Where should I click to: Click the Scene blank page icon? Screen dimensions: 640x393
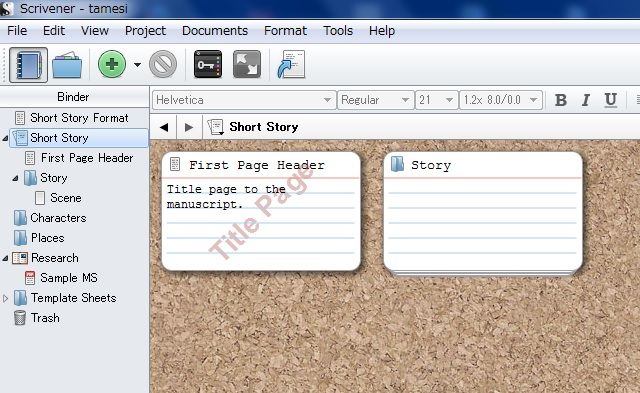[40, 198]
